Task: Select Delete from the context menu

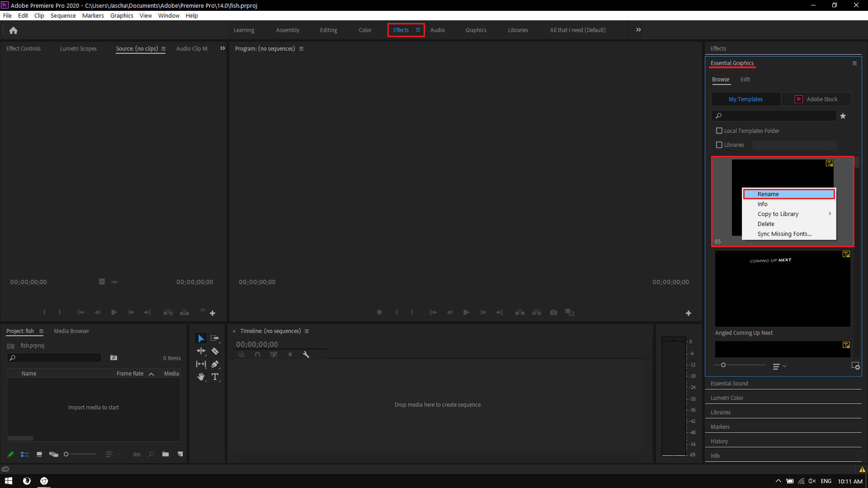Action: click(765, 224)
